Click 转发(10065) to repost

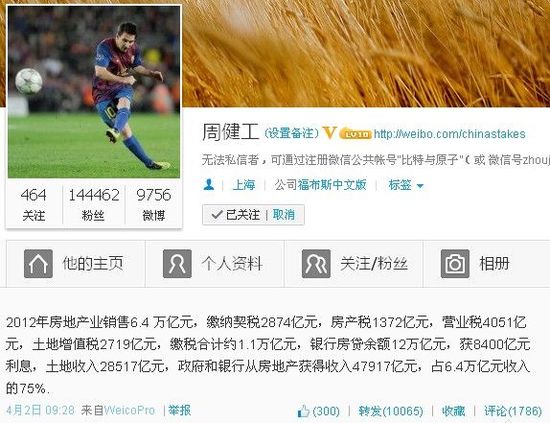pos(391,411)
